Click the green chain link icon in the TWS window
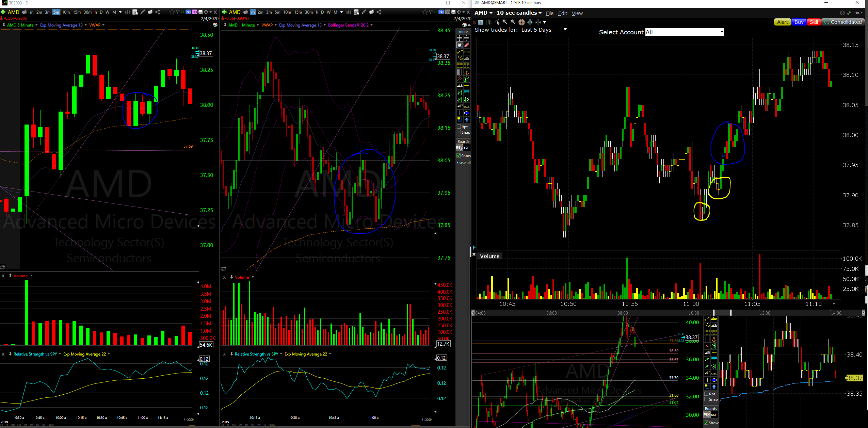 tap(849, 13)
